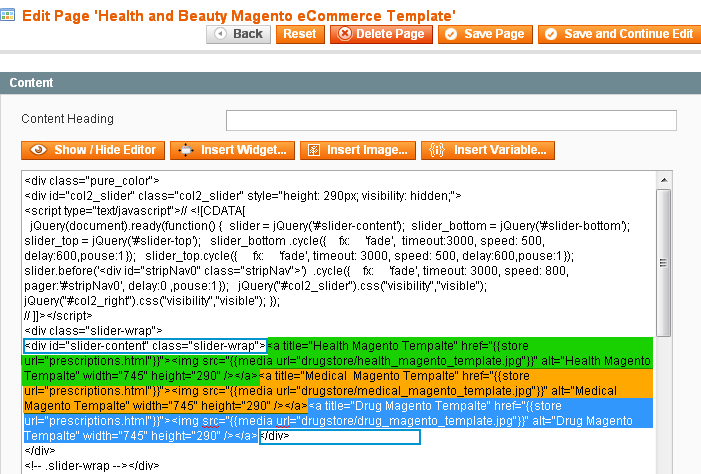
Task: Open the Insert Image dialog
Action: pyautogui.click(x=358, y=150)
